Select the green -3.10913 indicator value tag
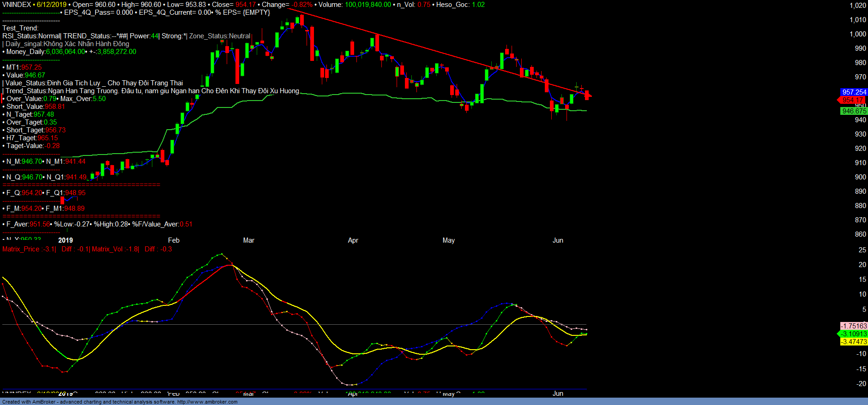Image resolution: width=868 pixels, height=405 pixels. click(x=854, y=334)
